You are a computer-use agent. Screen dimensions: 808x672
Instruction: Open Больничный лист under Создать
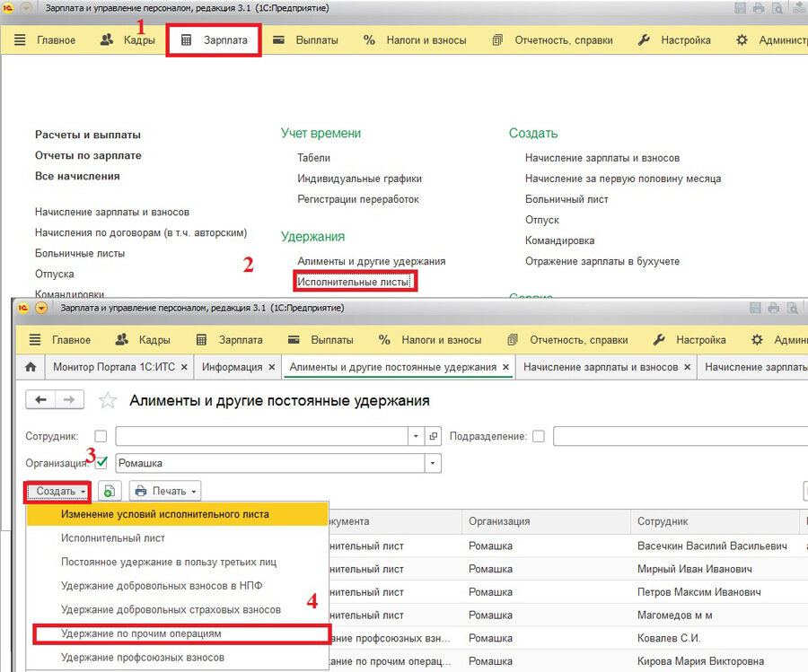[566, 199]
